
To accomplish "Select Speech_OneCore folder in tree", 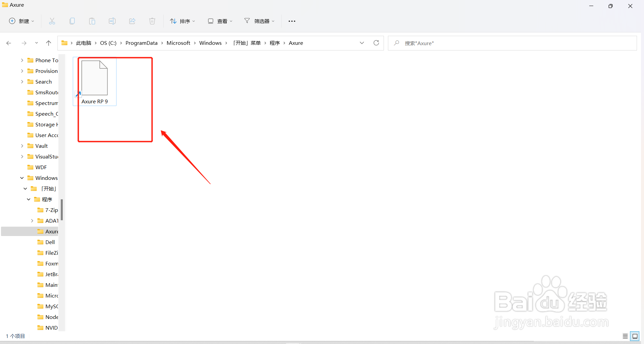I will (x=42, y=114).
